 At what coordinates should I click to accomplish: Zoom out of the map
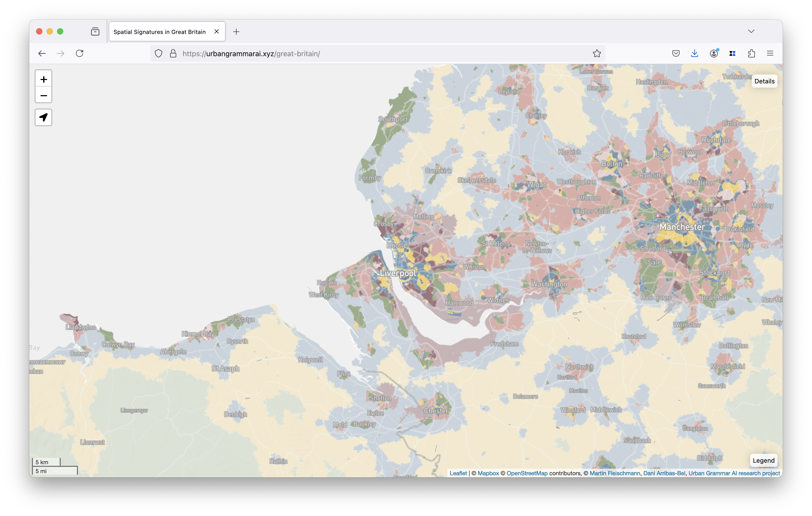43,96
